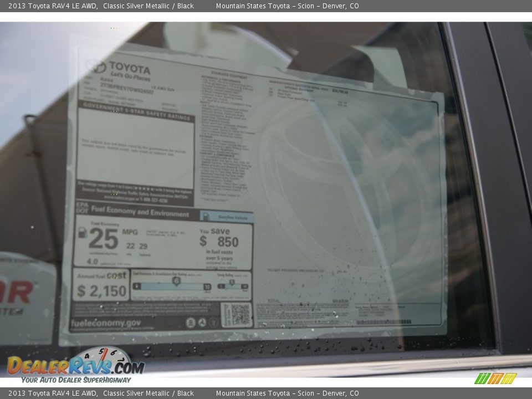Click 'GOVERNMENT 5-STAR SAFETY RATINGS' heading
Viewport: 532px width, 399px height.
(136, 111)
